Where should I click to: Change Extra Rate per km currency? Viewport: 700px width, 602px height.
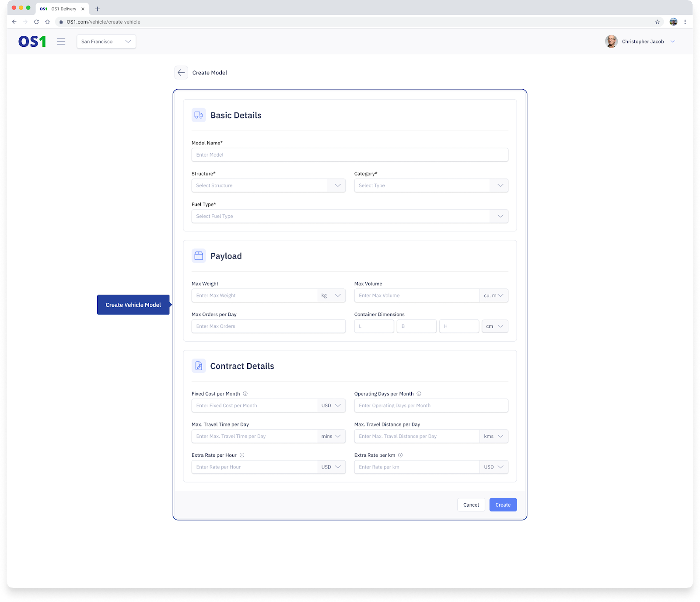click(x=494, y=467)
